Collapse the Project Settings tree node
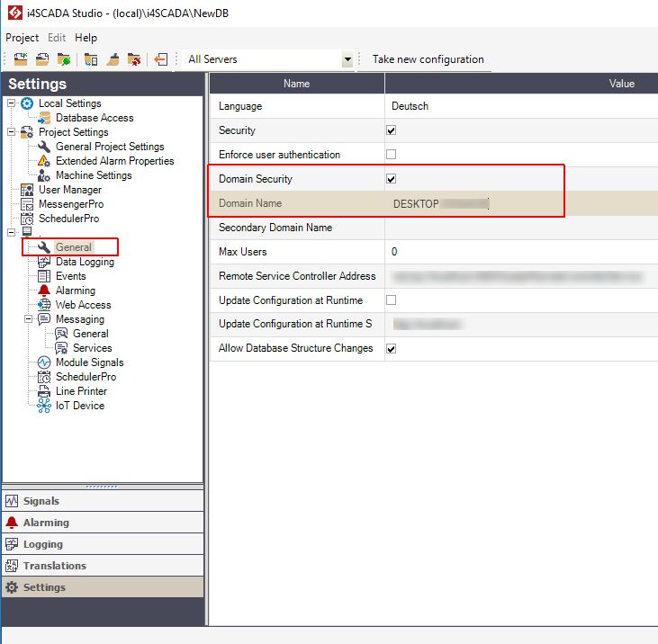Screen dimensions: 658x644 (x=12, y=131)
